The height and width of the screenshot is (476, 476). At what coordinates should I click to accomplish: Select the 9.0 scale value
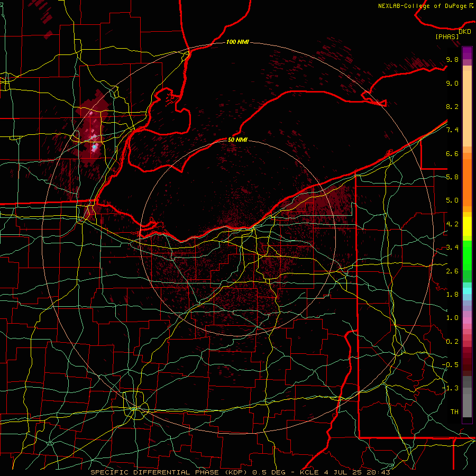pos(452,83)
